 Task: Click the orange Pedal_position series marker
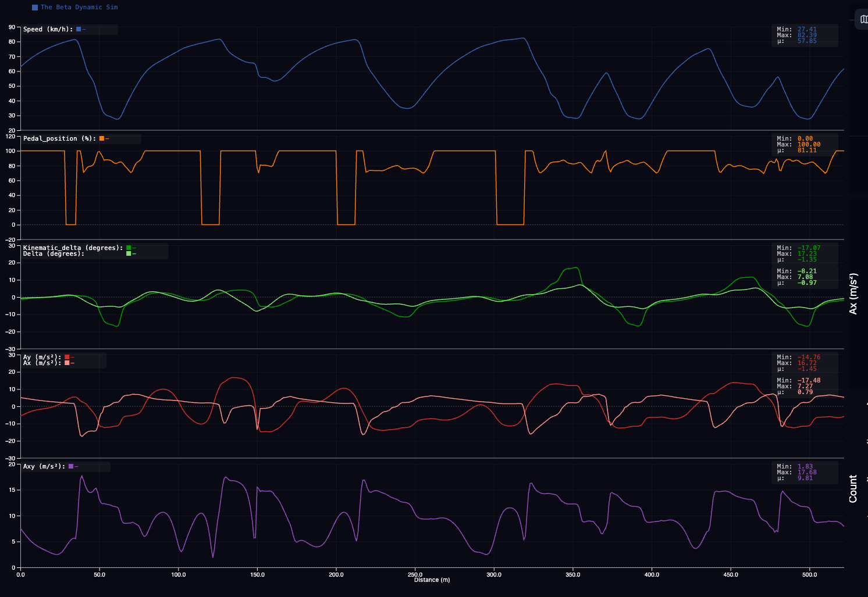[102, 138]
